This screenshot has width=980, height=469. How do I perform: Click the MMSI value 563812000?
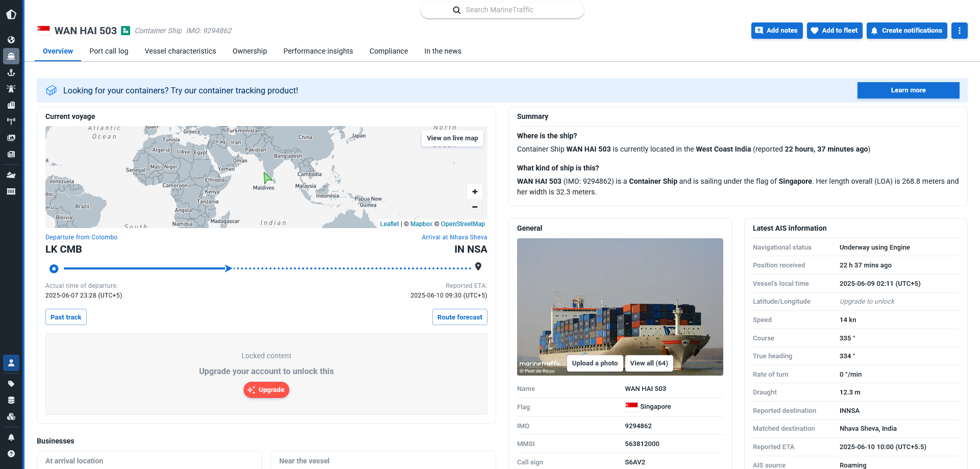(642, 444)
